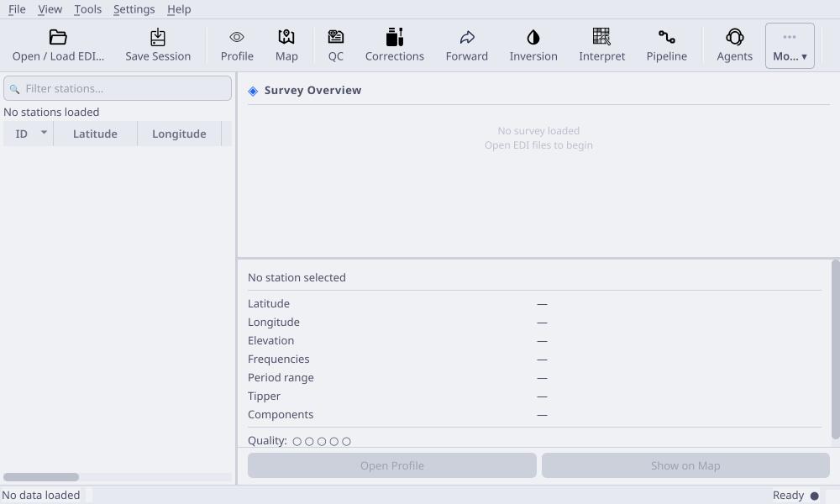The width and height of the screenshot is (840, 504).
Task: Select the fifth Quality rating circle
Action: pyautogui.click(x=347, y=441)
